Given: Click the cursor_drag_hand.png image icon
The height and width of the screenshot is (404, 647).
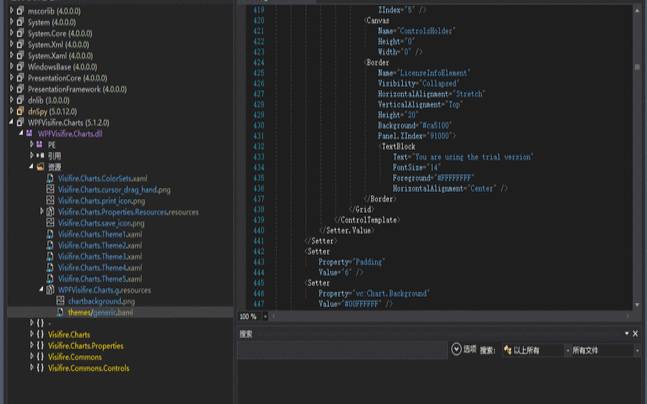Looking at the screenshot, I should 50,189.
